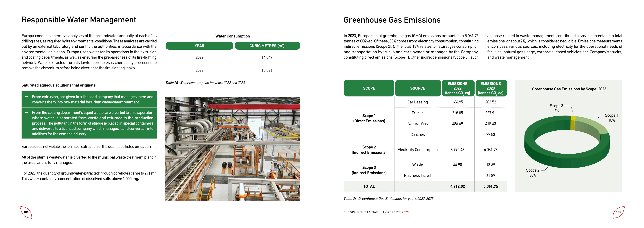The image size is (644, 228).
Task: Click the 'Coaches' source cell
Action: [x=417, y=134]
